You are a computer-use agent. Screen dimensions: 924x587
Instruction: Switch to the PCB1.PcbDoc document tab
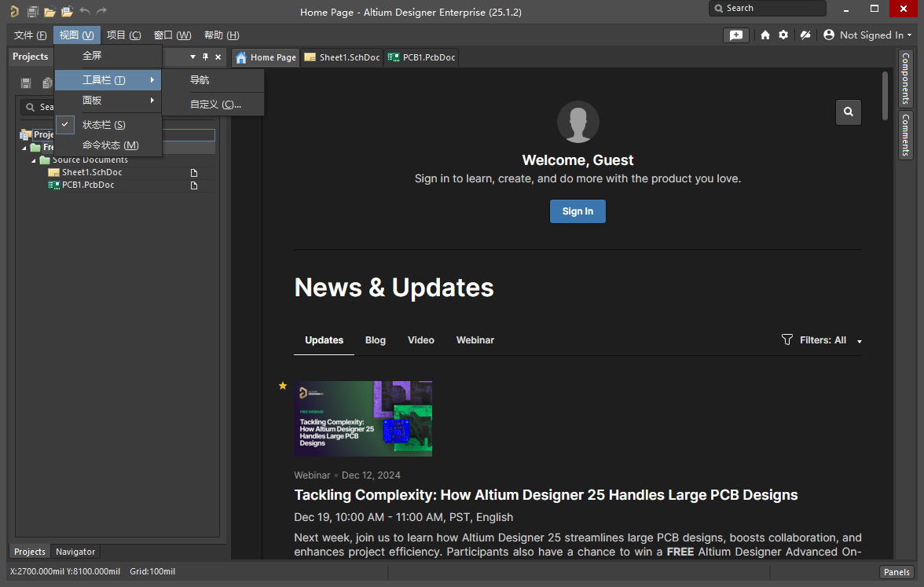[421, 58]
